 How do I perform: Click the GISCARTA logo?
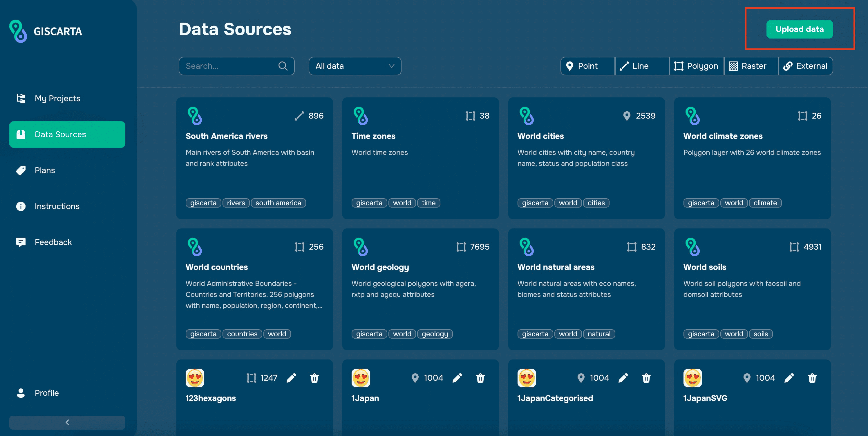(x=46, y=31)
